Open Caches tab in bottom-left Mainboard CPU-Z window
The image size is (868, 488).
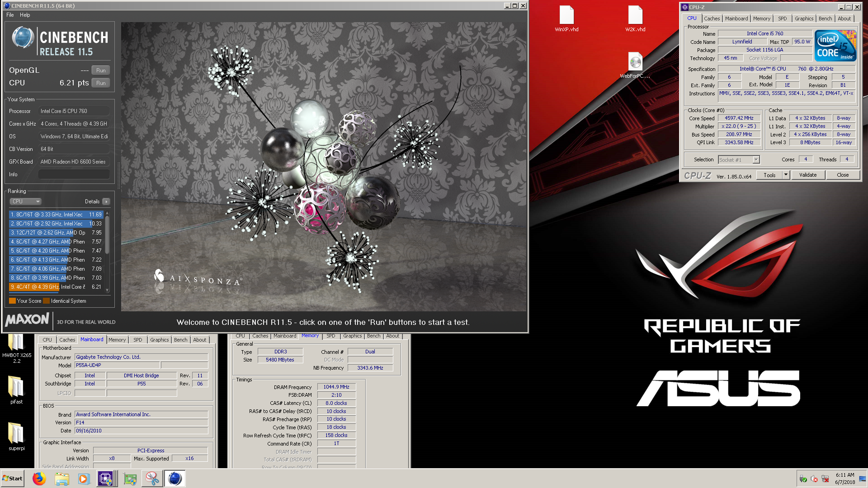67,340
